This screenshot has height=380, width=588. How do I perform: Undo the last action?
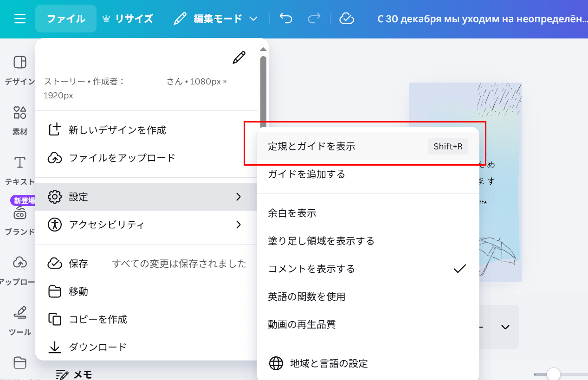click(x=286, y=19)
